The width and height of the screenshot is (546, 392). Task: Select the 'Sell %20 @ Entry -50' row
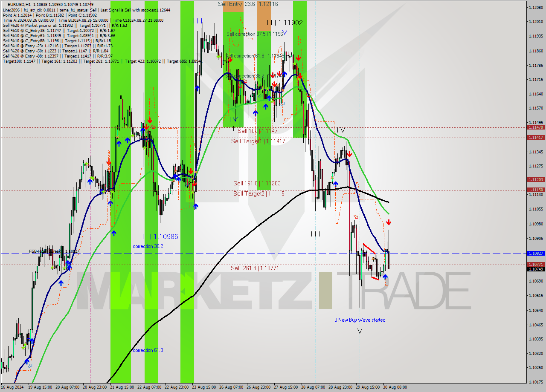pyautogui.click(x=55, y=51)
